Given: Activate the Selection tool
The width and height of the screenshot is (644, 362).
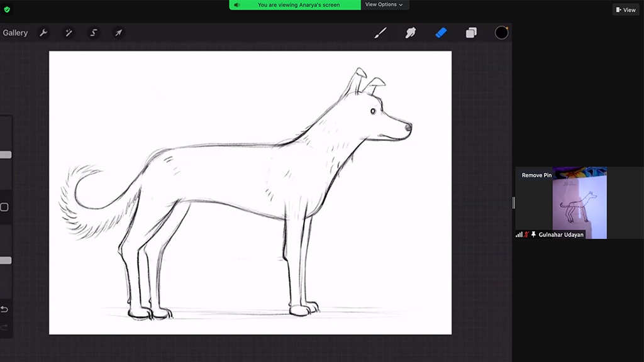Looking at the screenshot, I should (x=94, y=33).
